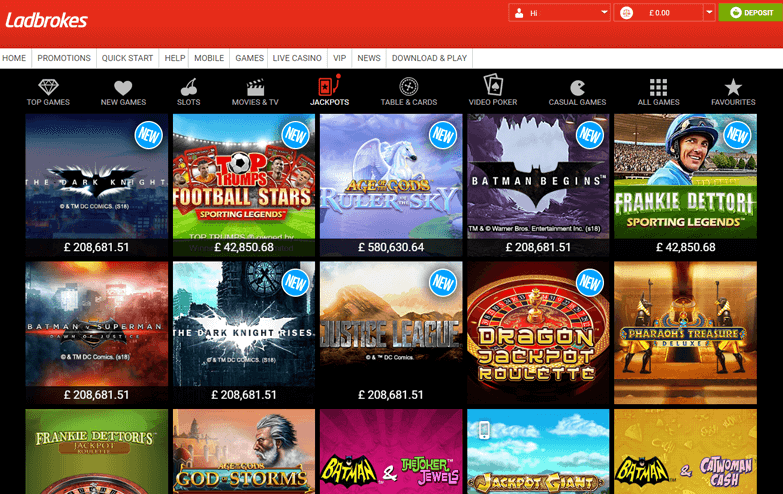Image resolution: width=783 pixels, height=494 pixels.
Task: Open the Mobile menu item
Action: [209, 58]
